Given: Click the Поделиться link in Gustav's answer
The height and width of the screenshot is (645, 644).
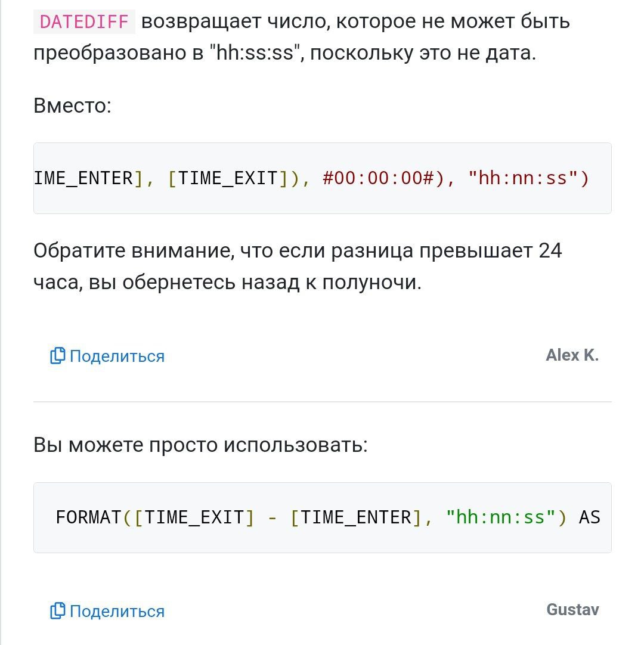Looking at the screenshot, I should pos(117,612).
